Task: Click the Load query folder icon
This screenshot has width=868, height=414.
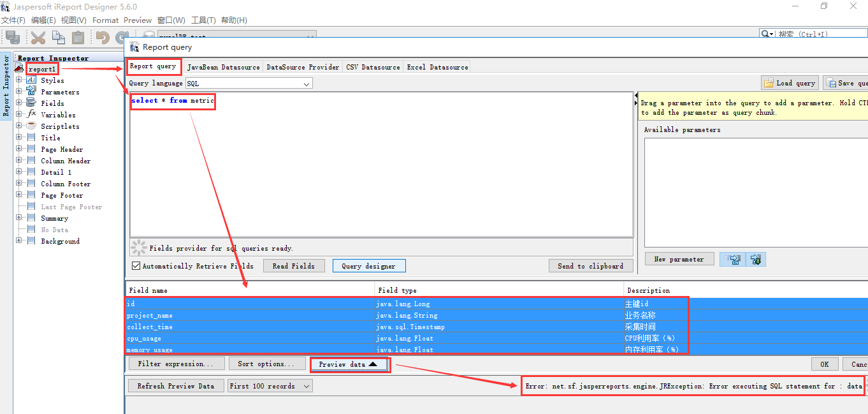Action: point(769,83)
